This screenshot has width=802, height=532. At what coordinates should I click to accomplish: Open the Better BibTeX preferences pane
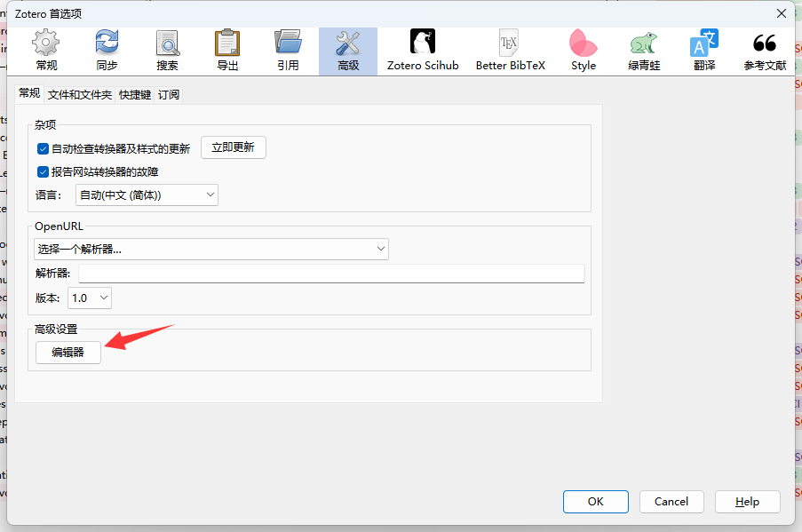(x=511, y=52)
